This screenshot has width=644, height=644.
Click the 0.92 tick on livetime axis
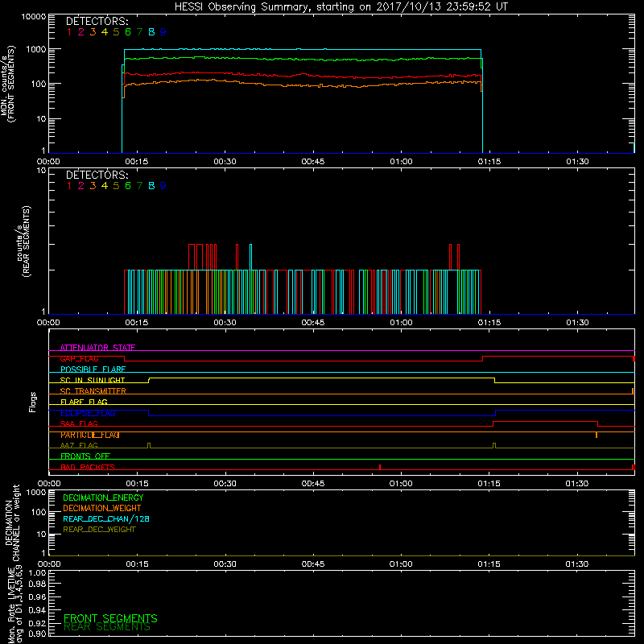click(37, 623)
